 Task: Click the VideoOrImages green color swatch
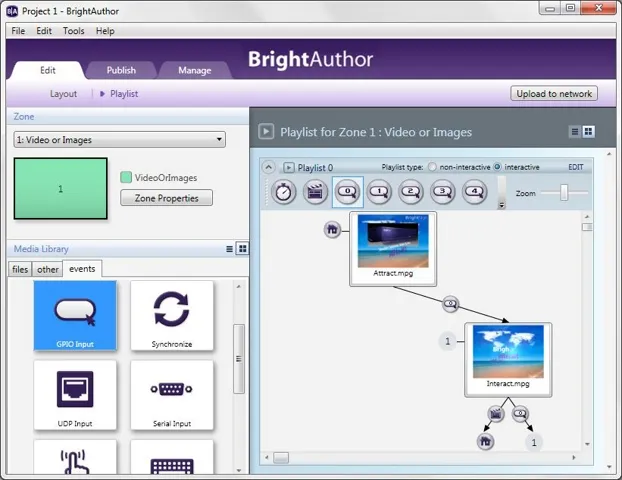coord(126,177)
